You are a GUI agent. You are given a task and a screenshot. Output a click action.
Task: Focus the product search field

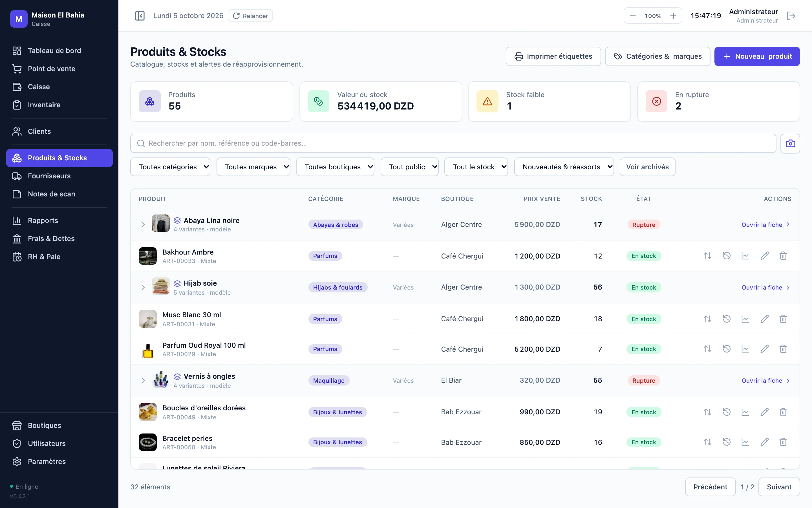(453, 143)
